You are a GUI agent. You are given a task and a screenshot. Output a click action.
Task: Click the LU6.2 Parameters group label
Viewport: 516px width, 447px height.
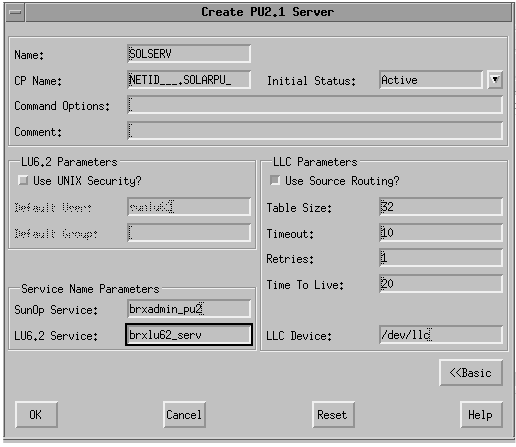(69, 162)
